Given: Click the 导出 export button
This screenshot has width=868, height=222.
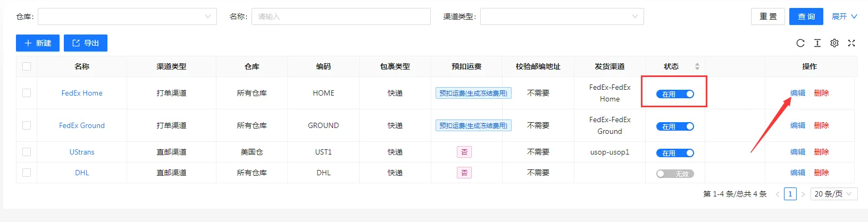Looking at the screenshot, I should [86, 43].
